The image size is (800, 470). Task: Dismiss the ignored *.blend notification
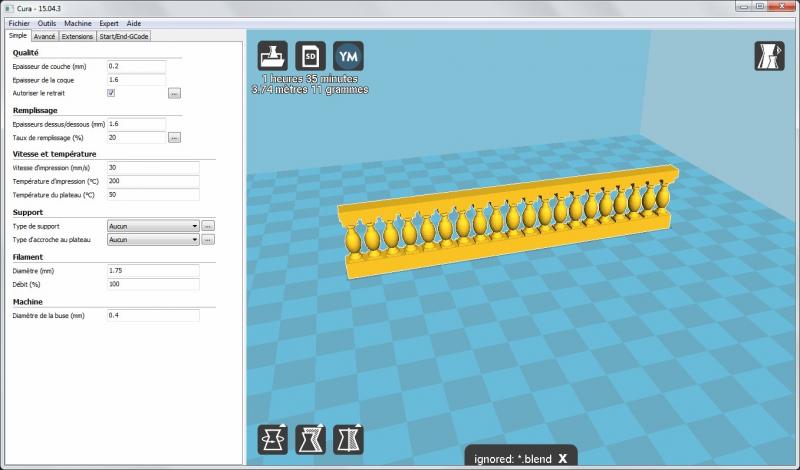[563, 458]
